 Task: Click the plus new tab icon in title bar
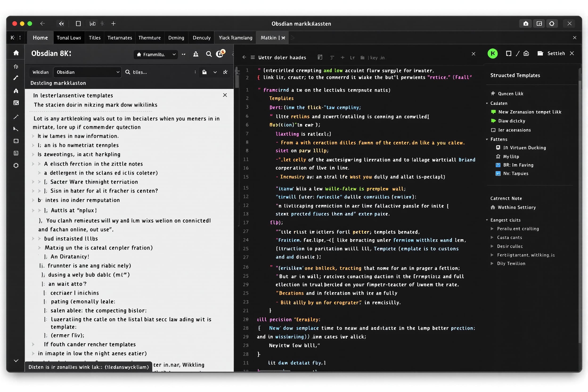coord(113,24)
